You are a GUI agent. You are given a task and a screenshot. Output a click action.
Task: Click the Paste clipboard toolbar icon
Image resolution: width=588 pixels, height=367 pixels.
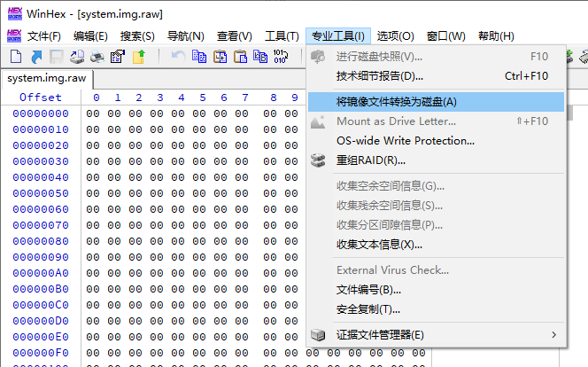(x=240, y=57)
